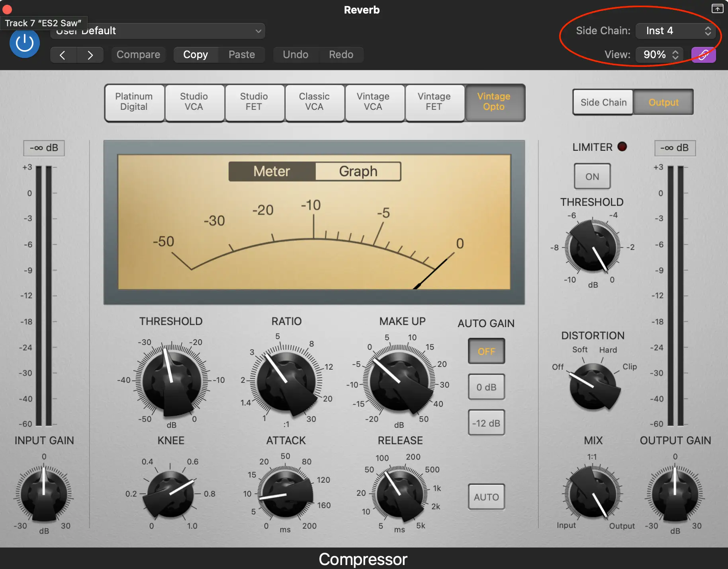Screen dimensions: 728x569
Task: Click the Threshold knob of compressor
Action: pos(171,381)
